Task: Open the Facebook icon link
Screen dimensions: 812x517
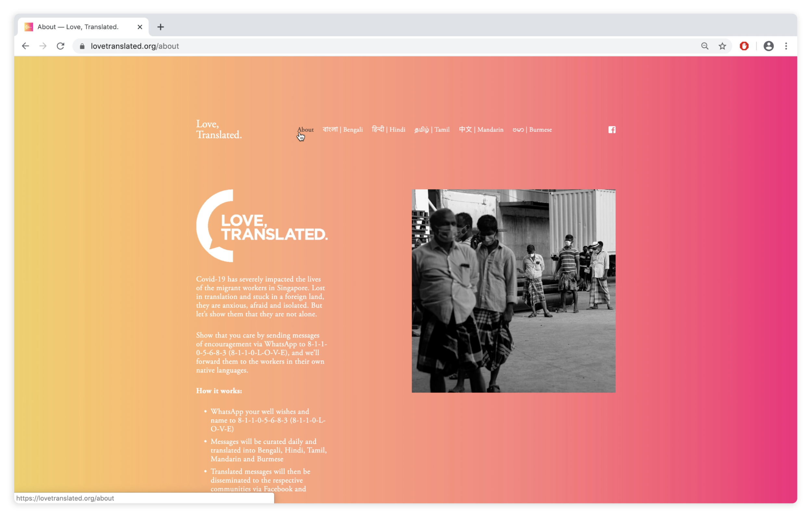Action: point(612,130)
